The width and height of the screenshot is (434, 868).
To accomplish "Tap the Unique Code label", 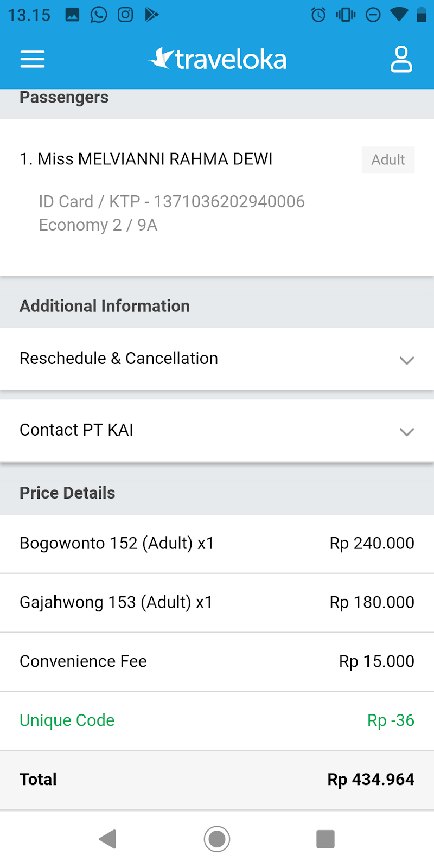I will click(67, 720).
